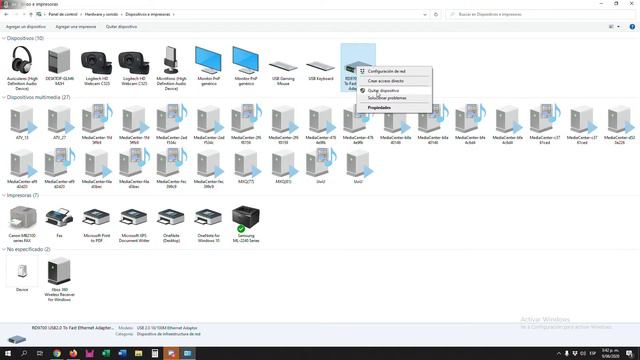Navigate to Hardware y sonido breadcrumb

[x=101, y=14]
